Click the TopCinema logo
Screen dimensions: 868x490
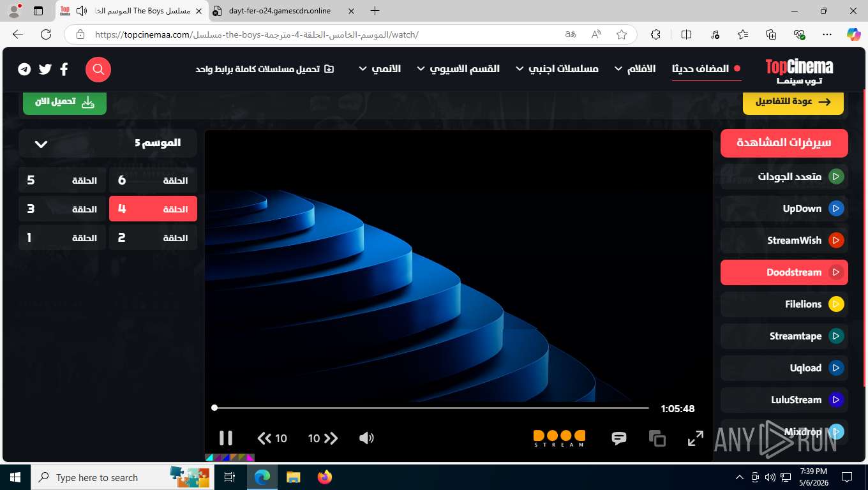pos(799,71)
